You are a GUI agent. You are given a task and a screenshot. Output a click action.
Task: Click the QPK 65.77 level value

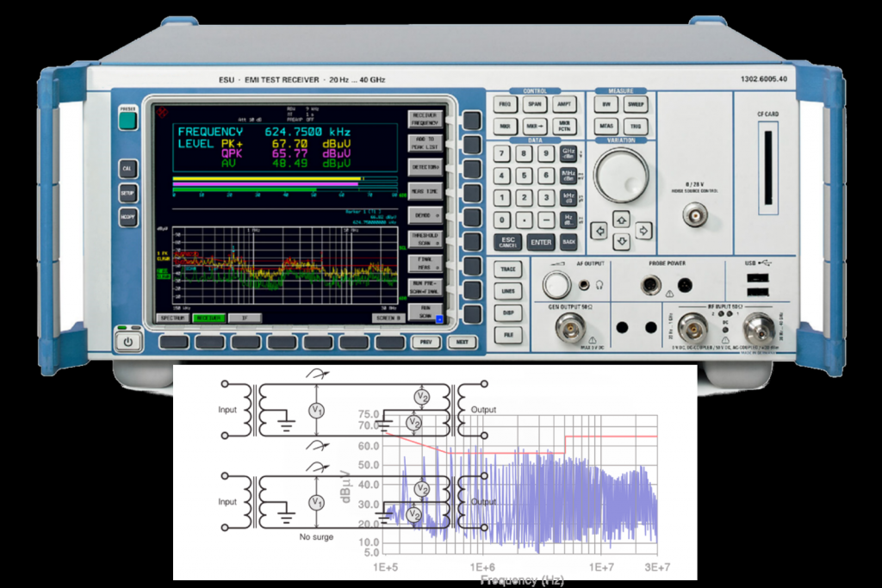289,153
